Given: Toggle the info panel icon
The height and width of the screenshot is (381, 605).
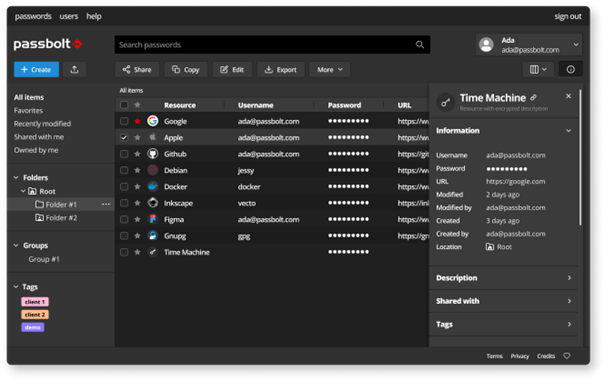Looking at the screenshot, I should (x=570, y=69).
